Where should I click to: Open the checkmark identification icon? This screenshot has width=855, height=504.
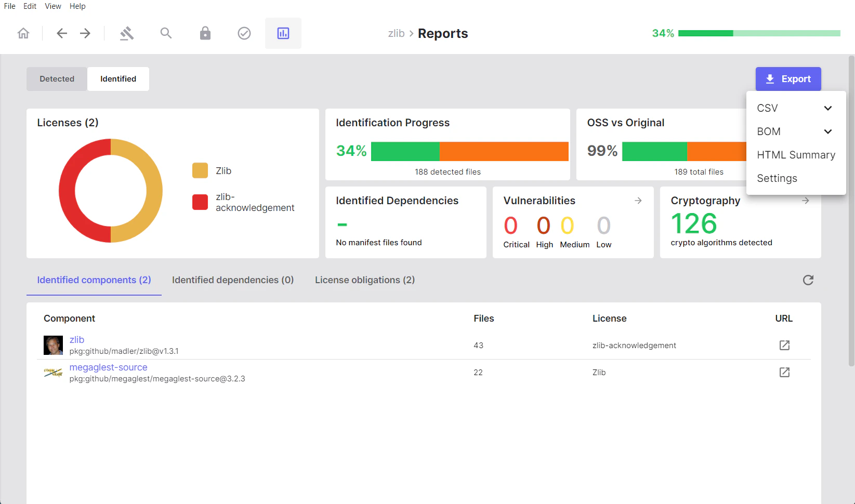[x=244, y=33]
